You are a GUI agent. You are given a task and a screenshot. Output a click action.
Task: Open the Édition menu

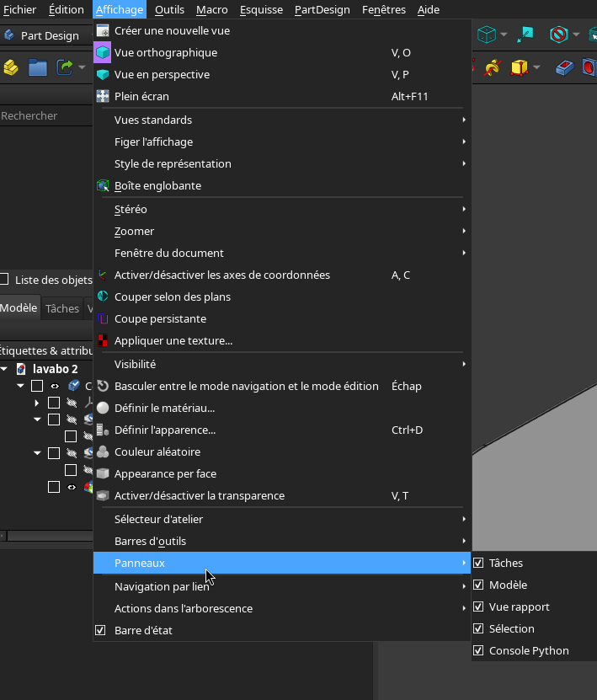click(66, 9)
